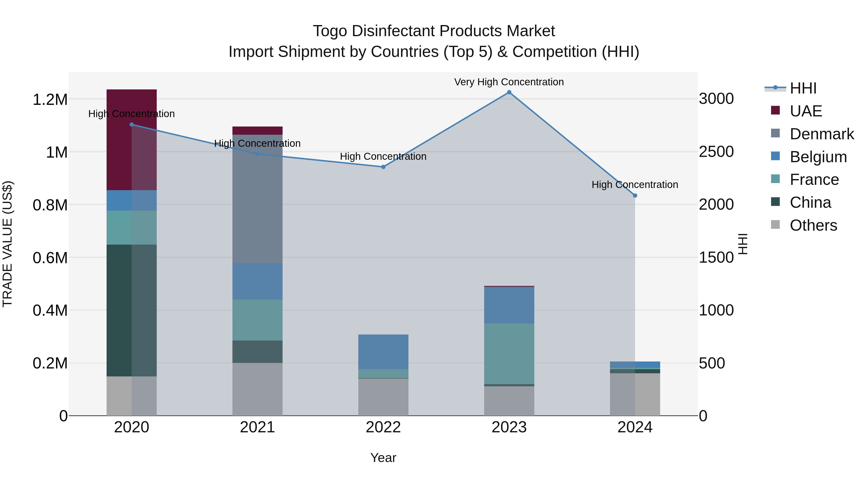Image resolution: width=868 pixels, height=488 pixels.
Task: Toggle the Others legend entry
Action: (x=804, y=225)
